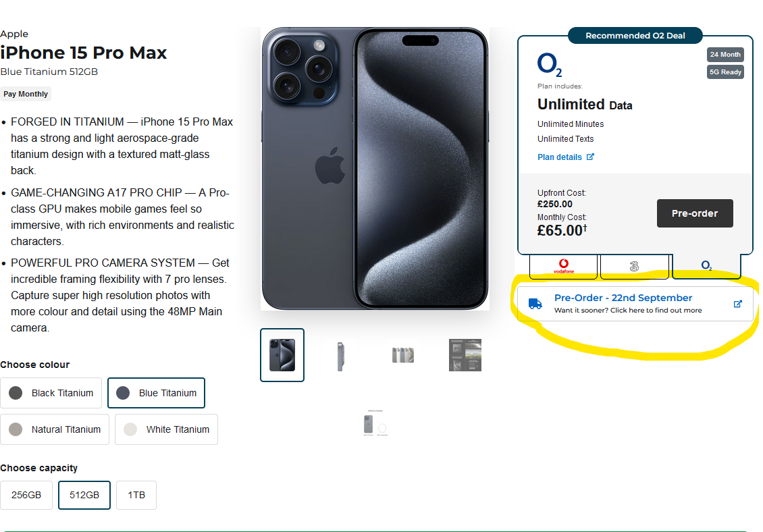Choose Natural Titanium colour option
The image size is (763, 532).
click(55, 429)
